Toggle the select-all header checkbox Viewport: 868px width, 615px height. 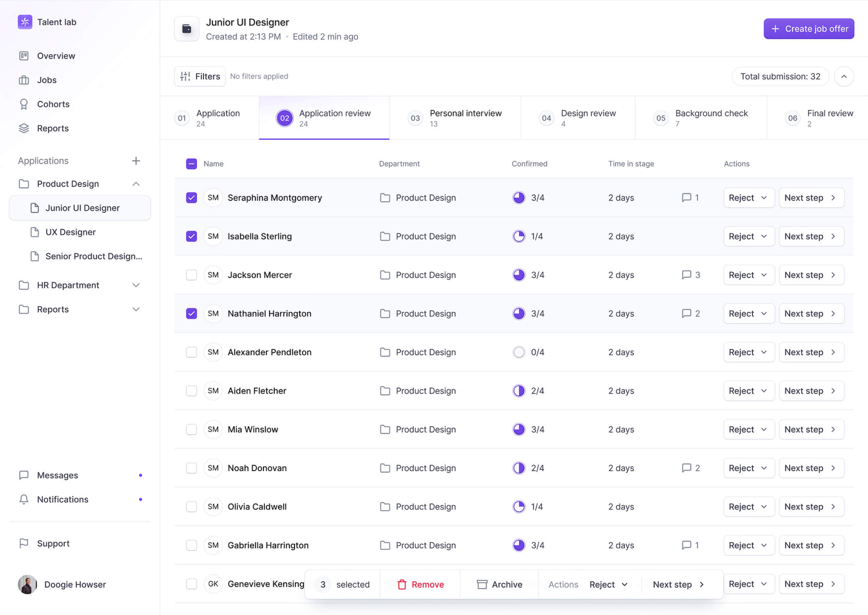click(192, 164)
